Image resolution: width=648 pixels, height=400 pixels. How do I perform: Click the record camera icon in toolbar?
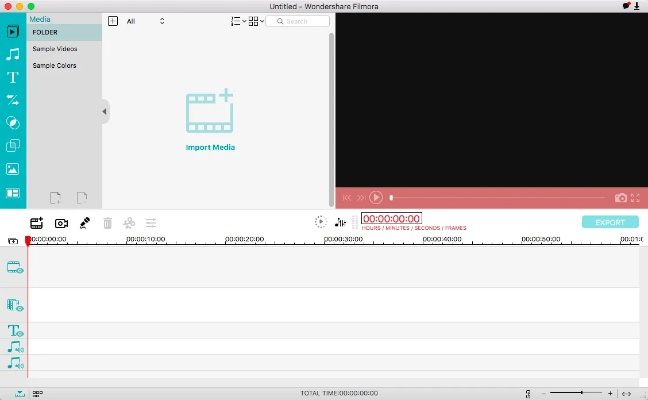61,223
